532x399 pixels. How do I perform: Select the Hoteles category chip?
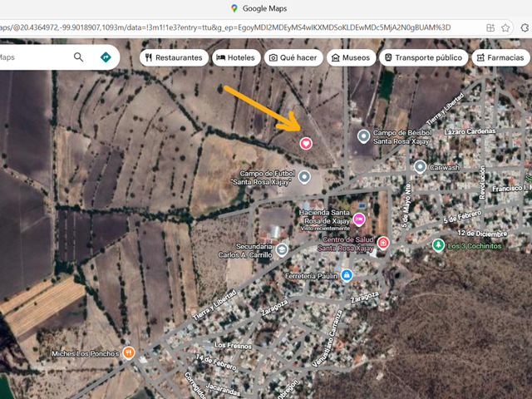[x=236, y=57]
